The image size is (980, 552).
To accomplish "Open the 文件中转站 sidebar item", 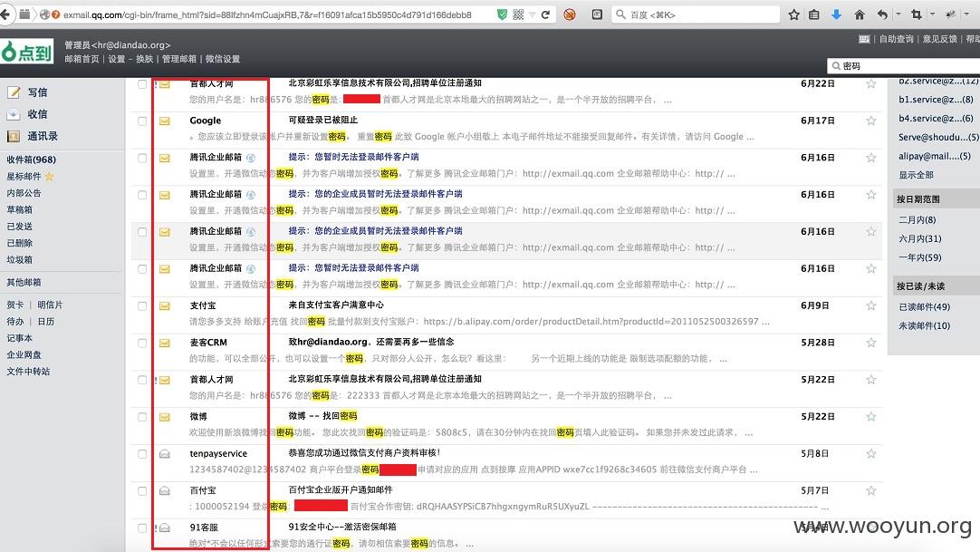I will click(x=28, y=372).
